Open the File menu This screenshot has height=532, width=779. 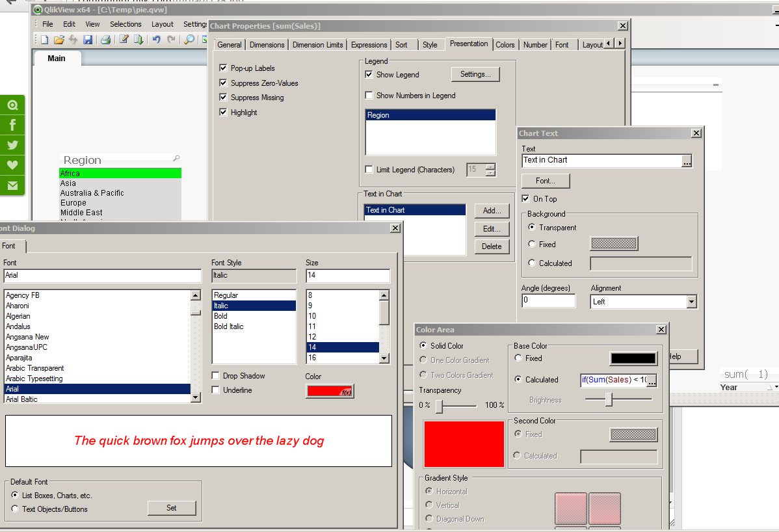47,24
